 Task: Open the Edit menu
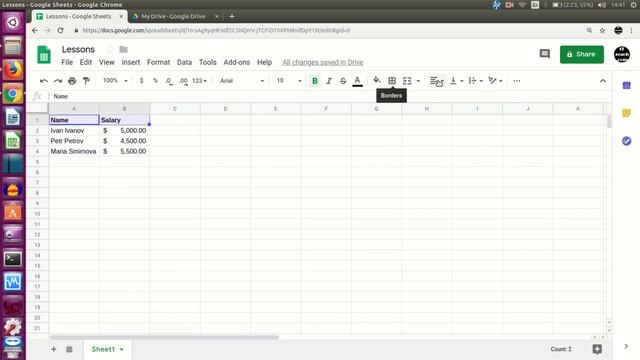86,62
